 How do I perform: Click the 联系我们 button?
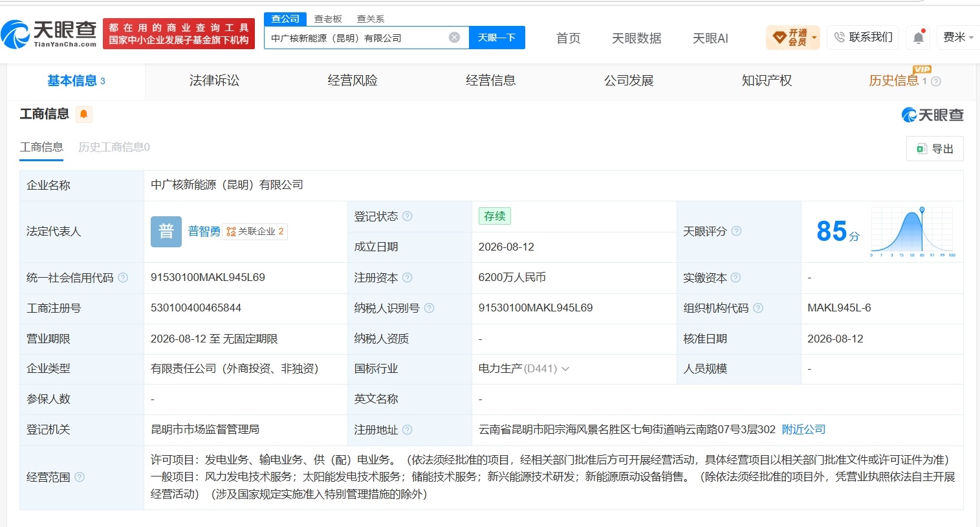point(863,38)
